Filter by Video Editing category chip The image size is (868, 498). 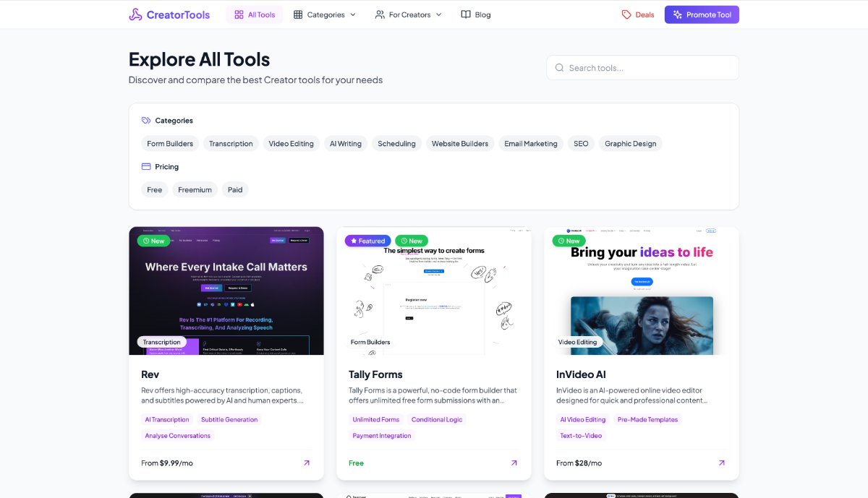click(x=292, y=144)
